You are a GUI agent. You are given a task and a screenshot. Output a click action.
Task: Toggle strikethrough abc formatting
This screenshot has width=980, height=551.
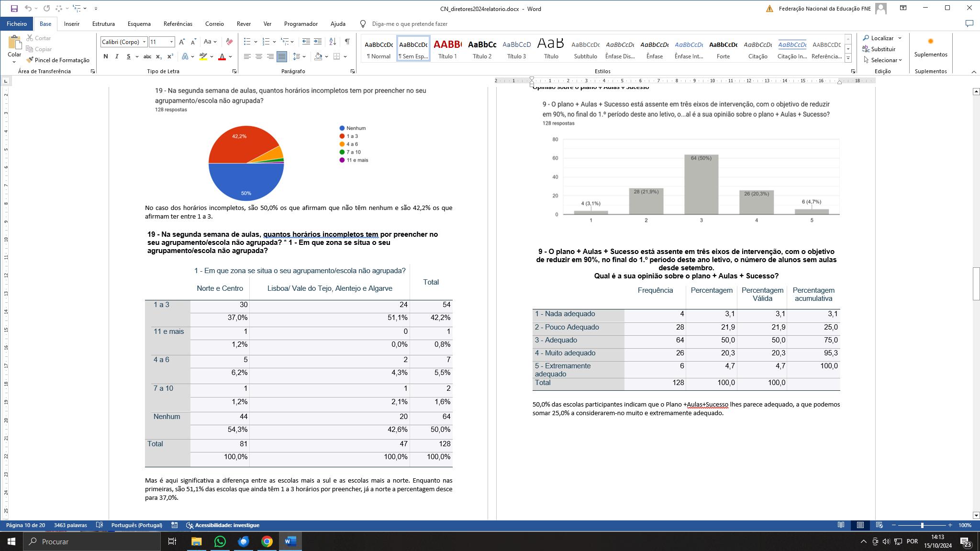[x=147, y=56]
